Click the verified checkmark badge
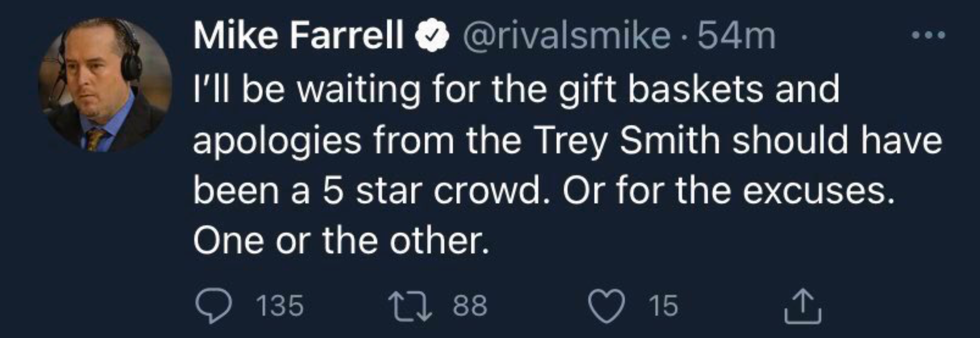 pyautogui.click(x=432, y=35)
